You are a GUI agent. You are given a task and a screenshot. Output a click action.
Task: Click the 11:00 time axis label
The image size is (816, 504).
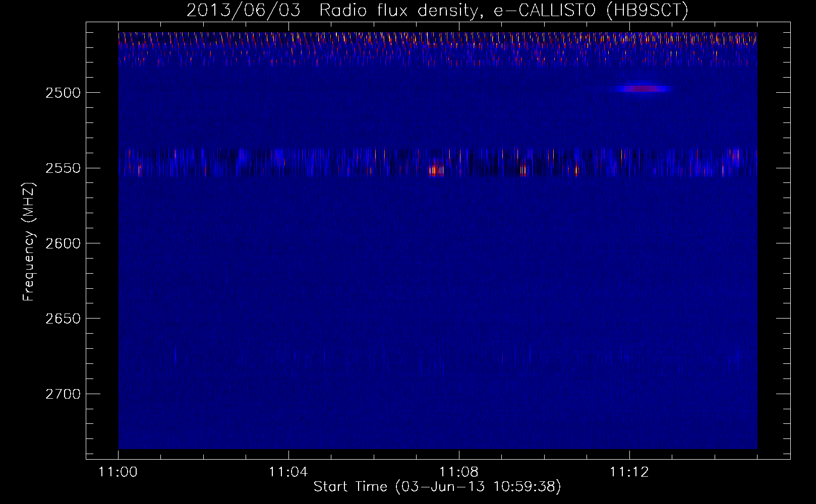coord(118,472)
